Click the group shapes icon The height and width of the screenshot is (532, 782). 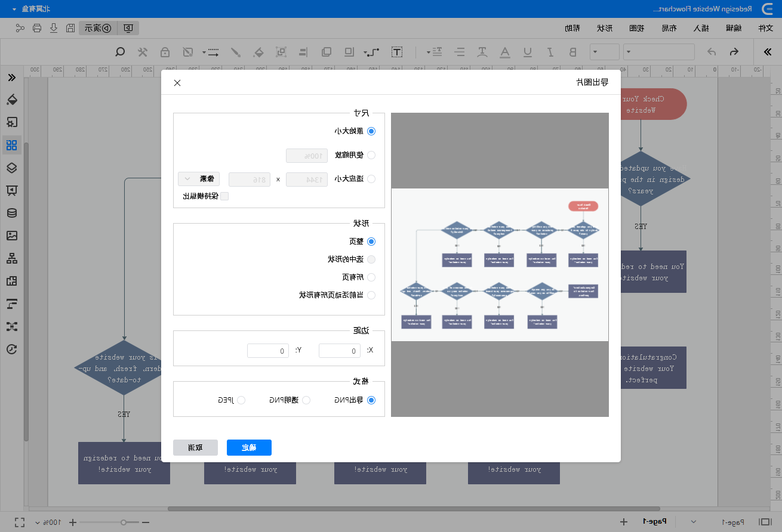281,52
